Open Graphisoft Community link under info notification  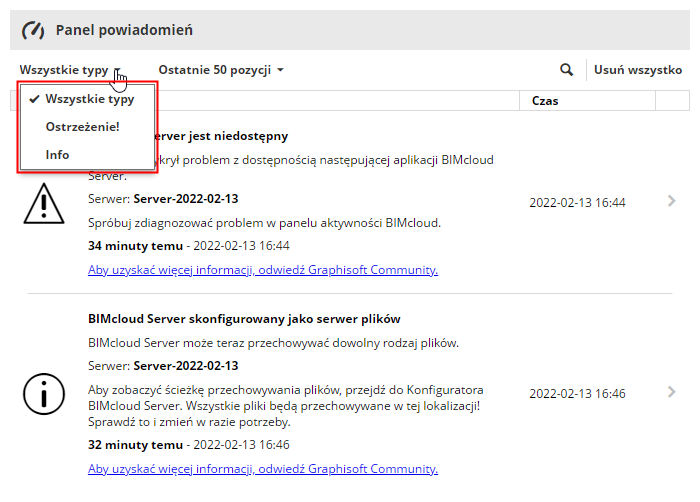[263, 469]
